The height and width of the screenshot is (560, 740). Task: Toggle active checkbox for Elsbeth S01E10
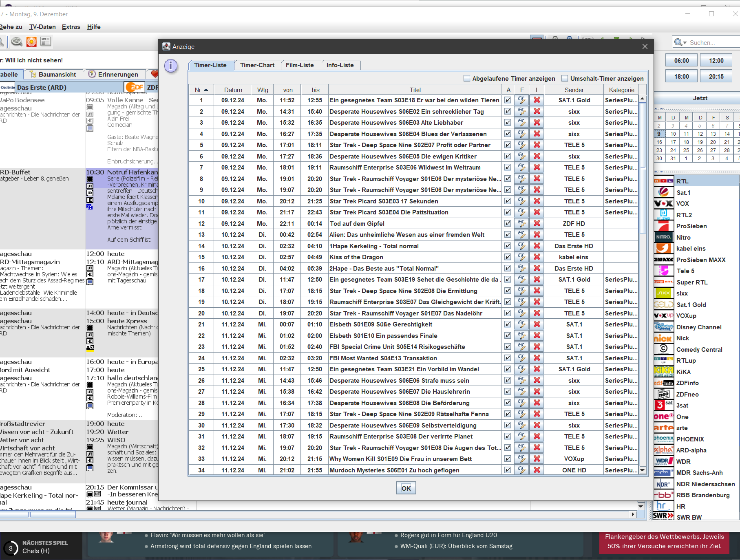(508, 336)
